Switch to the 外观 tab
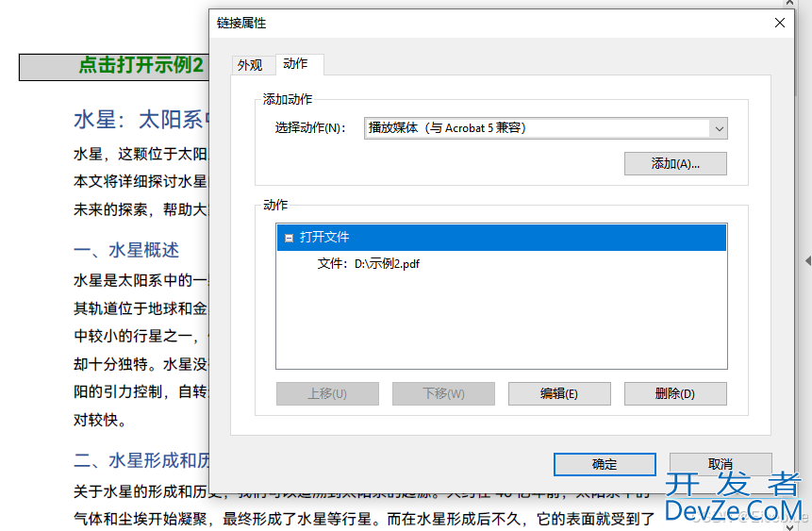 coord(250,65)
